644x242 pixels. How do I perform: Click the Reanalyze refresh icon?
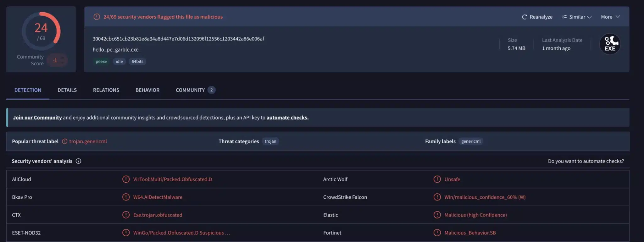click(x=524, y=17)
